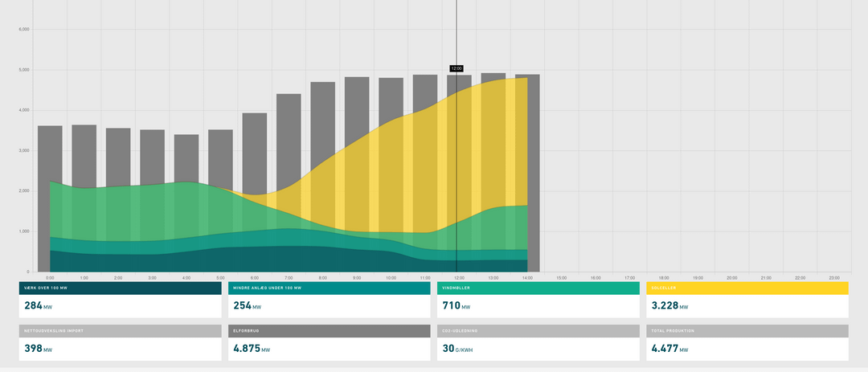
Task: Click the 4.477 MW total production value
Action: tap(669, 349)
